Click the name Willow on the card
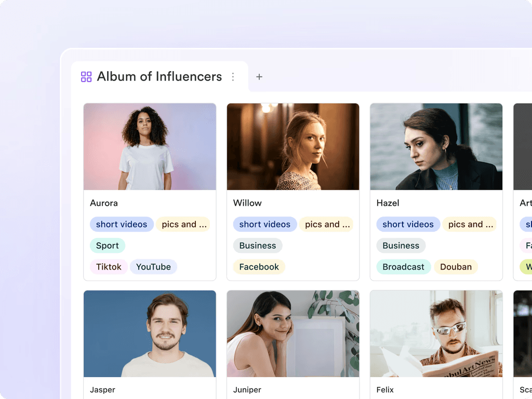 pyautogui.click(x=247, y=203)
